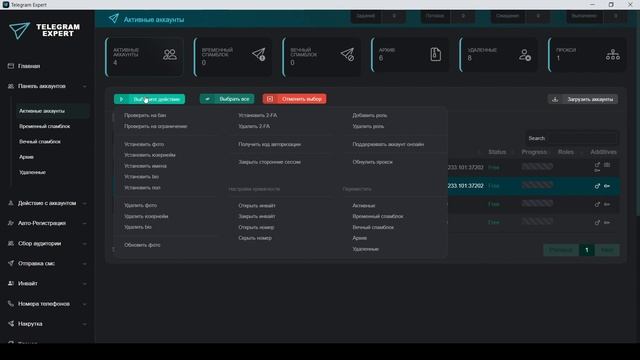Image resolution: width=640 pixels, height=360 pixels.
Task: Expand the Авто-Регистрация chevron
Action: [84, 223]
